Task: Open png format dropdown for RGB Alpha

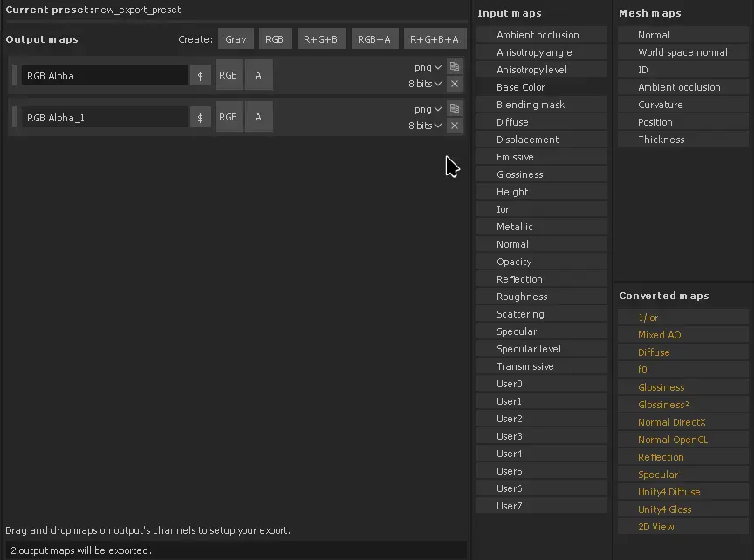Action: (428, 67)
